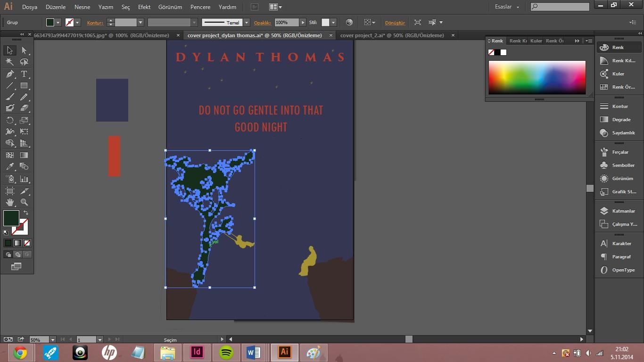644x362 pixels.
Task: Click the Dönüştür transform link
Action: (x=395, y=23)
